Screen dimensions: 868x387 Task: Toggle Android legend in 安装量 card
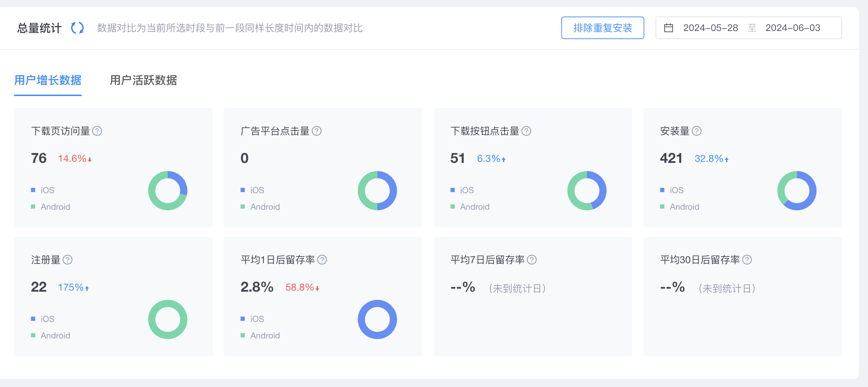pyautogui.click(x=679, y=207)
